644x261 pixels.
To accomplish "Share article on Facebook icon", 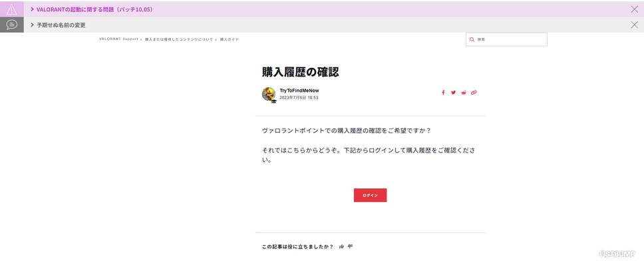I will (443, 93).
